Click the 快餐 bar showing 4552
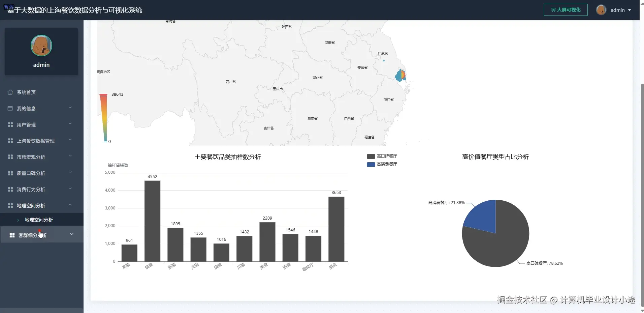The image size is (644, 313). [153, 221]
